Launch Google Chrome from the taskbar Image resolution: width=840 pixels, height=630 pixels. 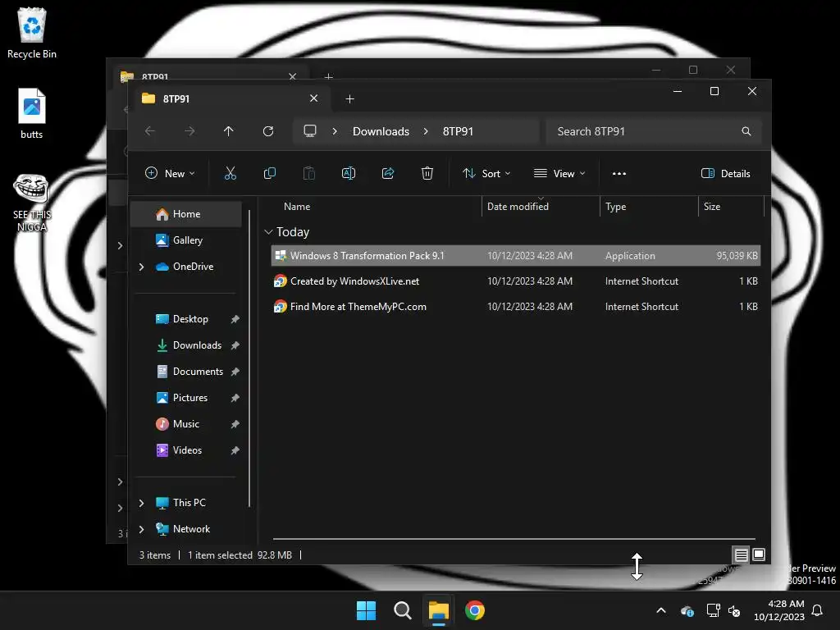(x=475, y=610)
